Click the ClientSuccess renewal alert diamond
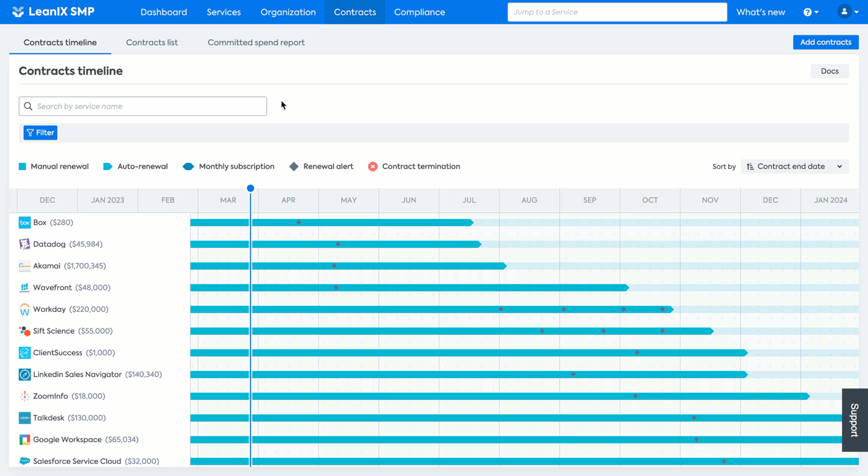 [638, 353]
